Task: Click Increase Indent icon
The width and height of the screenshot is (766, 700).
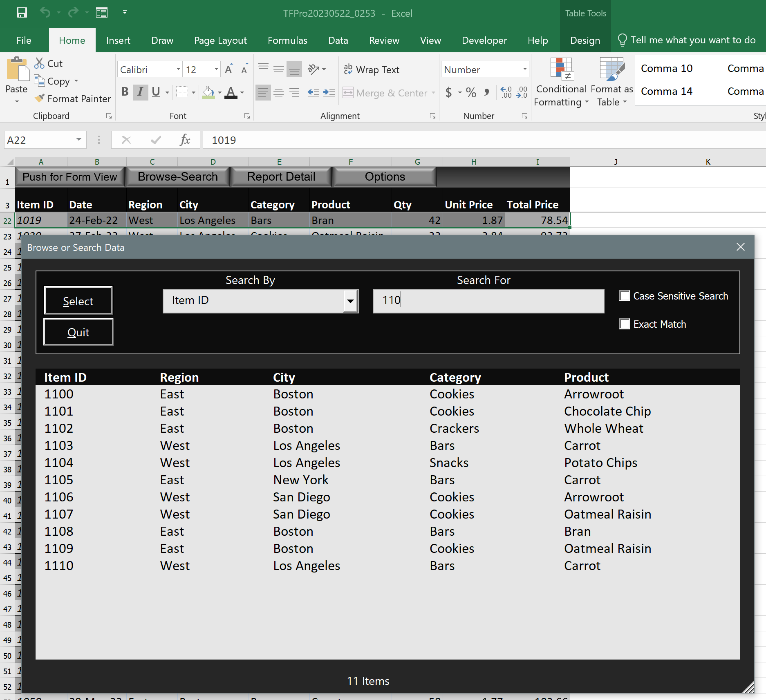Action: [x=329, y=92]
